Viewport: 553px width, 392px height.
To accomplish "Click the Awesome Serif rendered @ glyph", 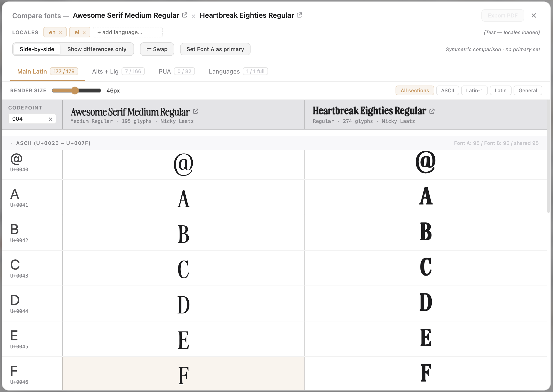I will [x=183, y=164].
